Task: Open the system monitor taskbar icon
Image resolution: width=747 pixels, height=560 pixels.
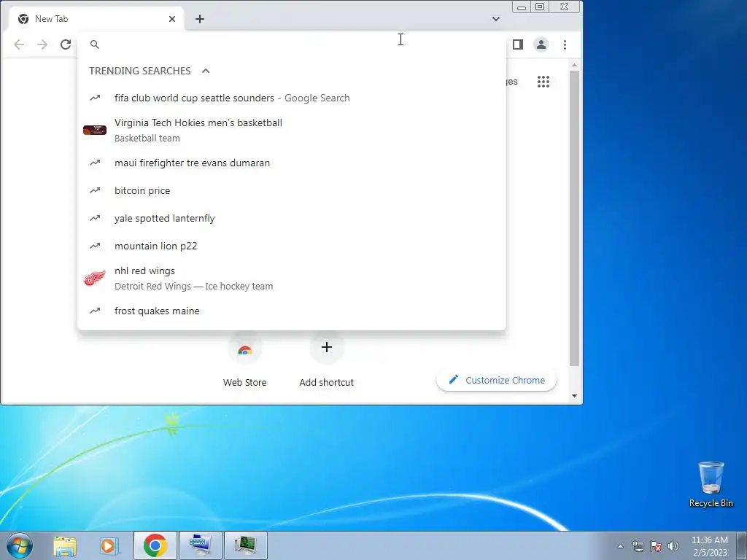Action: click(245, 545)
